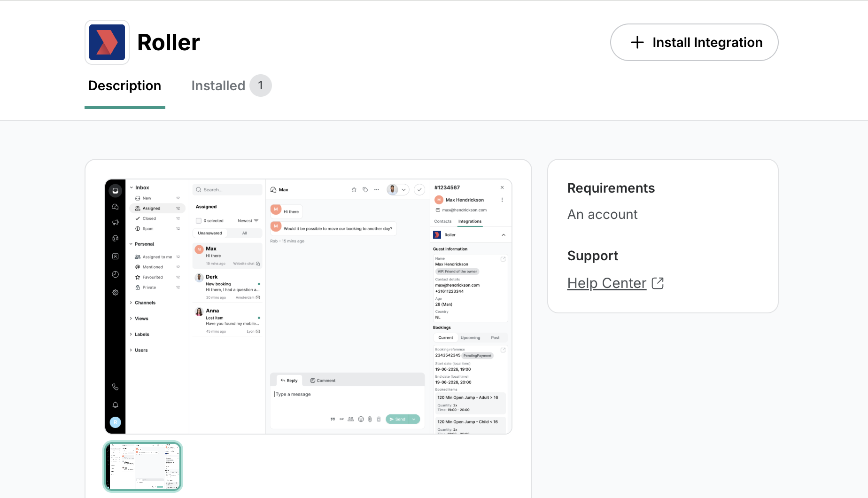Image resolution: width=868 pixels, height=498 pixels.
Task: Click the checkmark close-ticket button in preview
Action: (x=419, y=190)
